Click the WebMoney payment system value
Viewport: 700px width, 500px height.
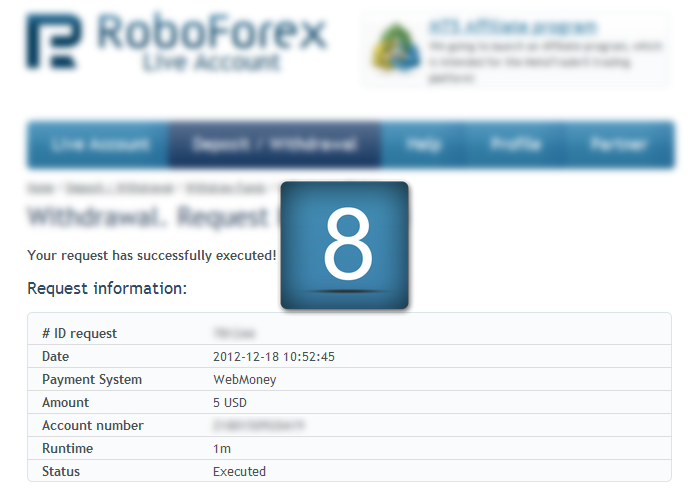pyautogui.click(x=244, y=379)
